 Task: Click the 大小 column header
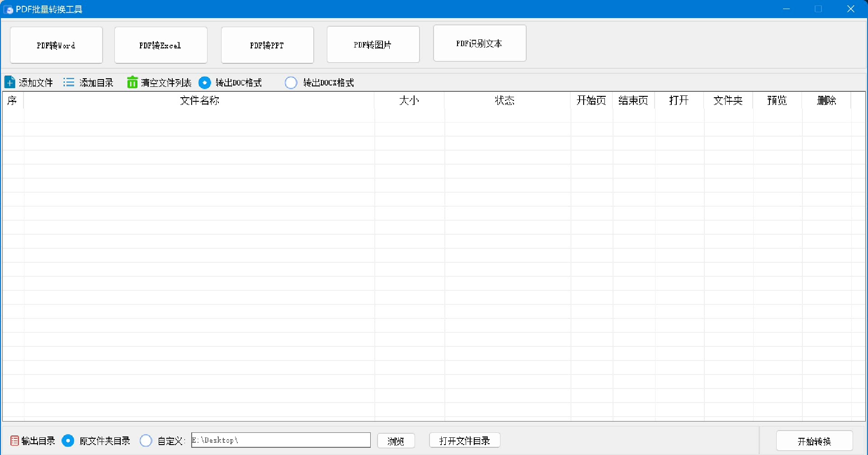click(x=409, y=100)
